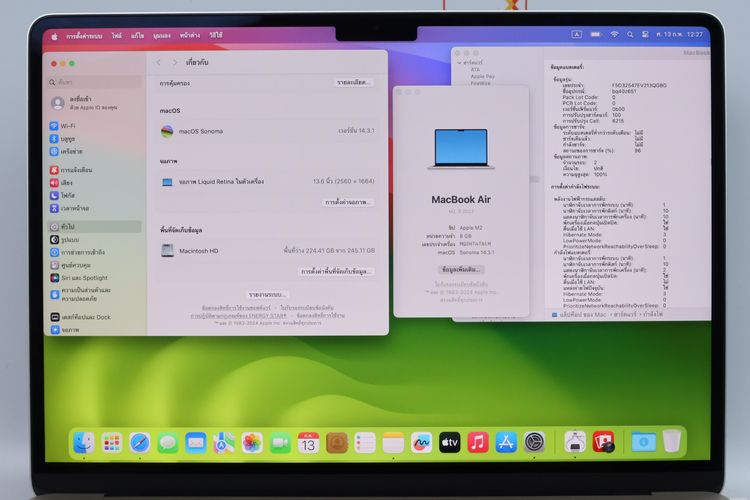Open Launchpad from the Dock

tap(112, 443)
